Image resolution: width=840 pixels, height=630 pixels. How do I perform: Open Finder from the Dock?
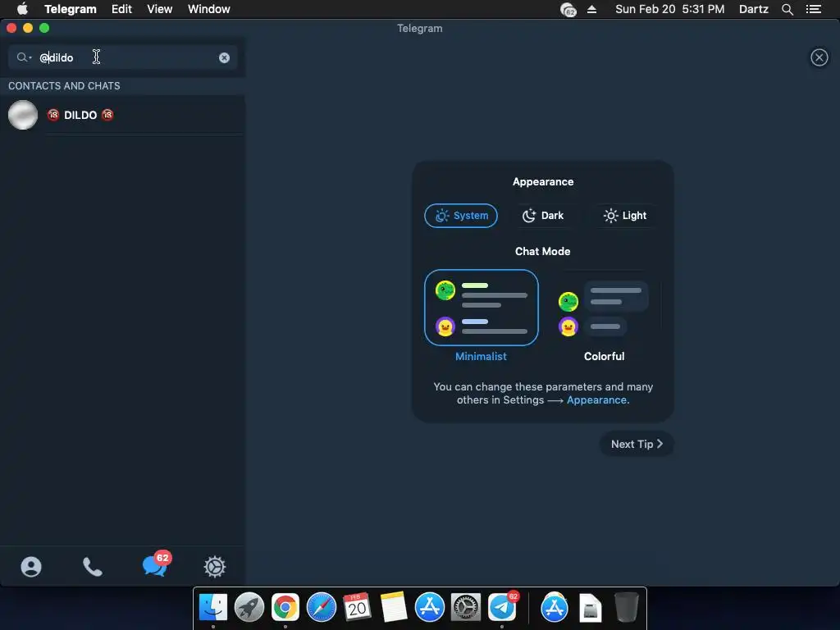click(213, 608)
